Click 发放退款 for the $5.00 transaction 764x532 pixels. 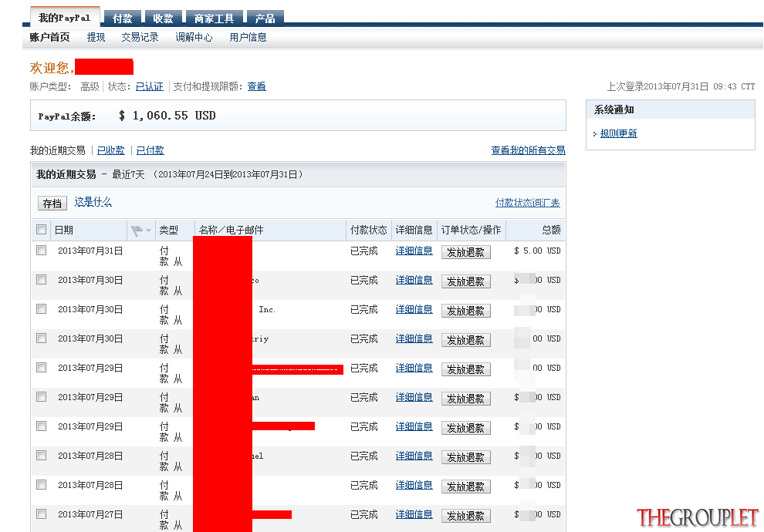[466, 252]
